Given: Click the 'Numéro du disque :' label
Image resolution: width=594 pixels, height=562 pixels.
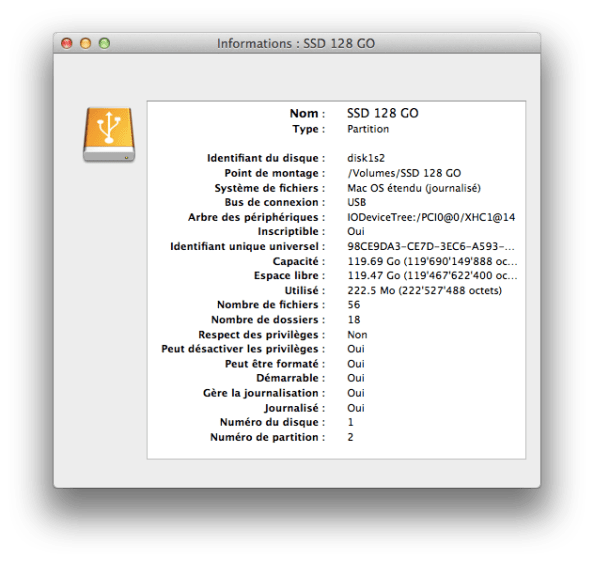Looking at the screenshot, I should pos(272,422).
